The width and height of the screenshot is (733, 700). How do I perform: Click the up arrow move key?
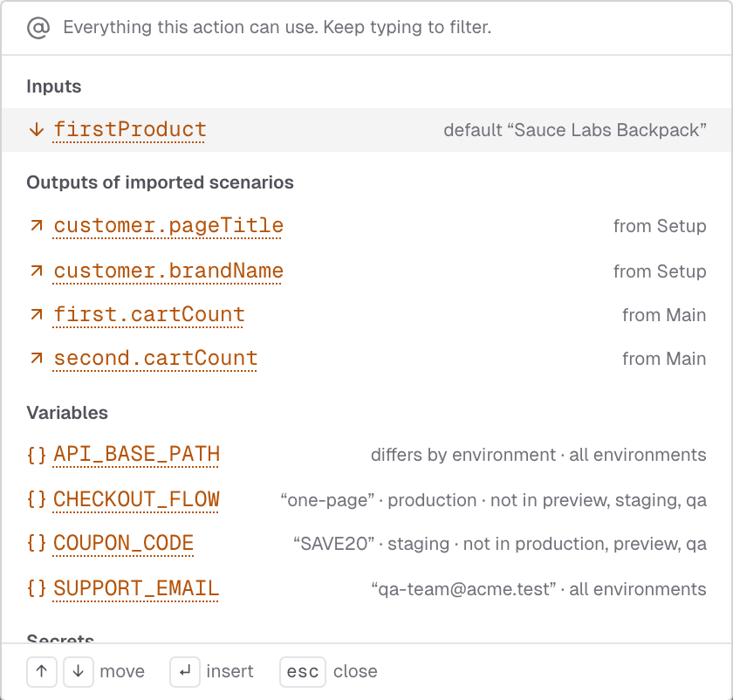click(x=42, y=672)
